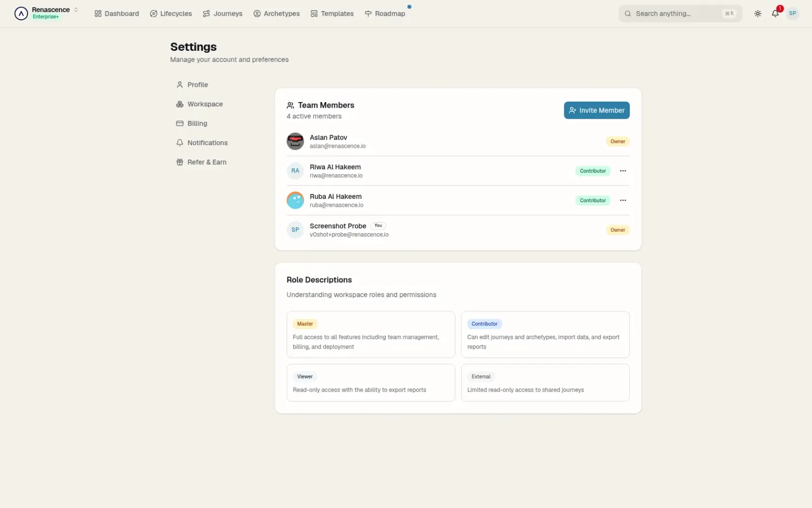This screenshot has width=812, height=508.
Task: Click the ruba@renascence.io email text
Action: [336, 205]
